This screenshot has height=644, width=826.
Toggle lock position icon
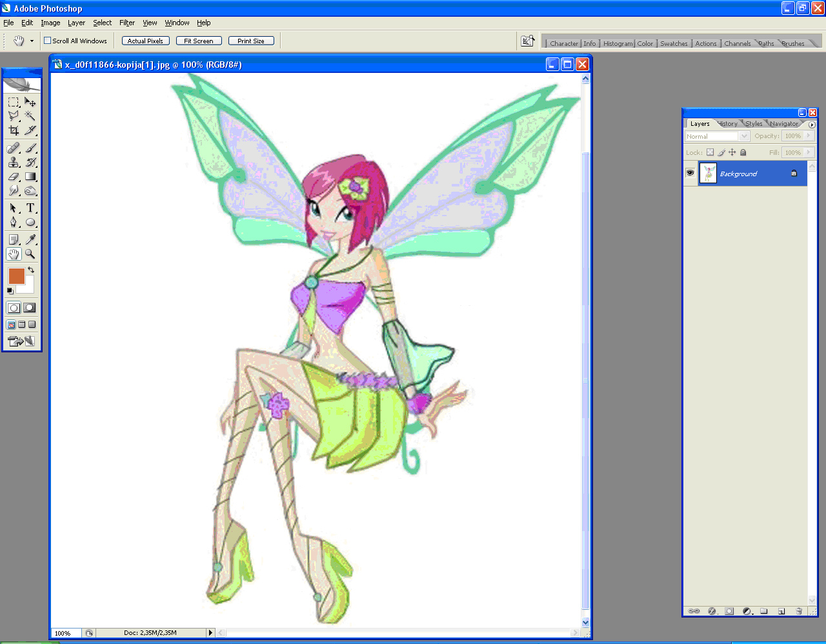[x=732, y=152]
